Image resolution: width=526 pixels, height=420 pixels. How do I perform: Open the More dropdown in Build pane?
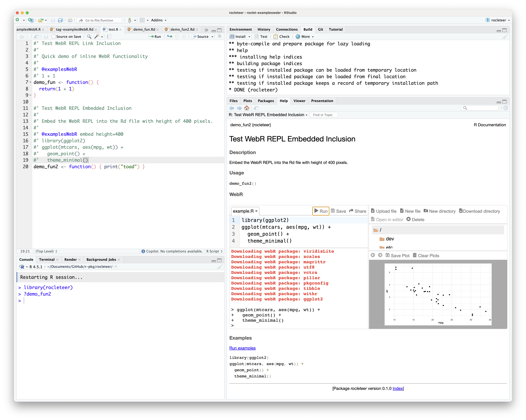click(304, 37)
